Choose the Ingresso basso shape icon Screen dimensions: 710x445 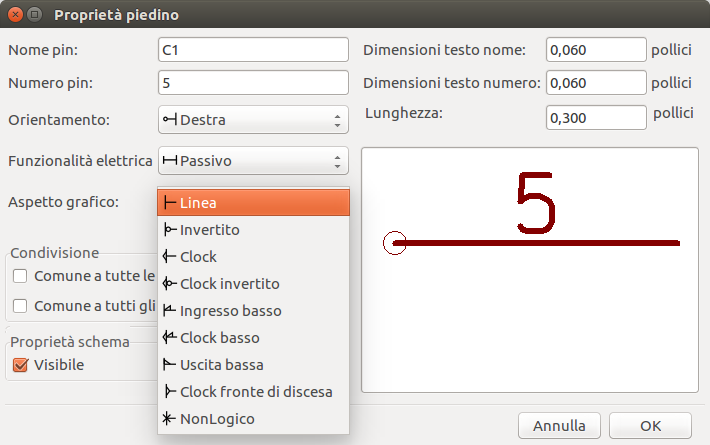click(170, 311)
